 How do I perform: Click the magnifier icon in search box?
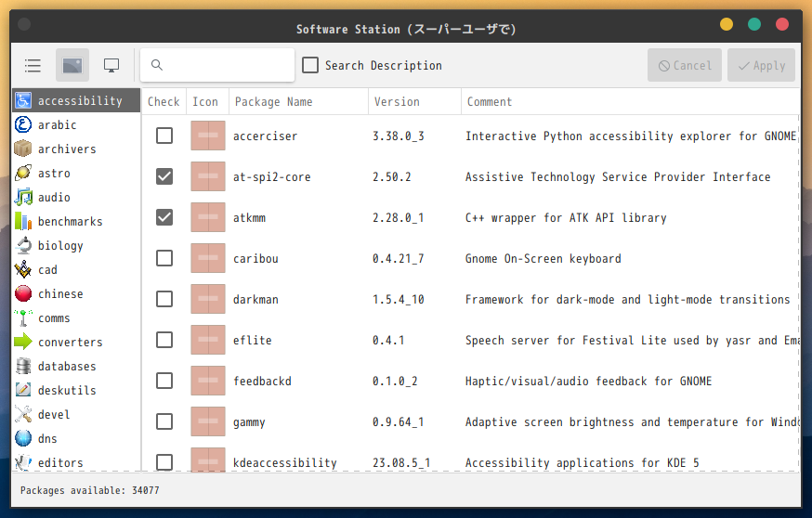(x=157, y=65)
